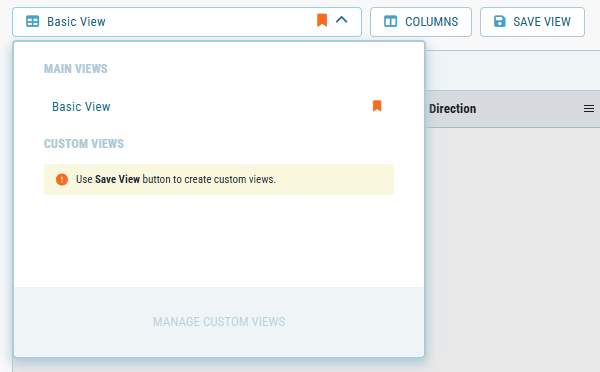Select Basic View under Main Views
This screenshot has height=372, width=600.
click(81, 106)
